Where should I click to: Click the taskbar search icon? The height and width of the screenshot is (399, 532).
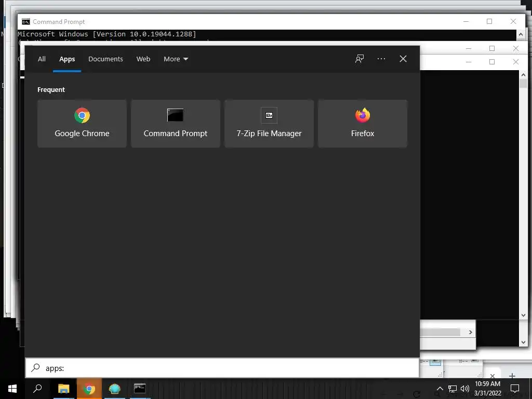pos(37,389)
